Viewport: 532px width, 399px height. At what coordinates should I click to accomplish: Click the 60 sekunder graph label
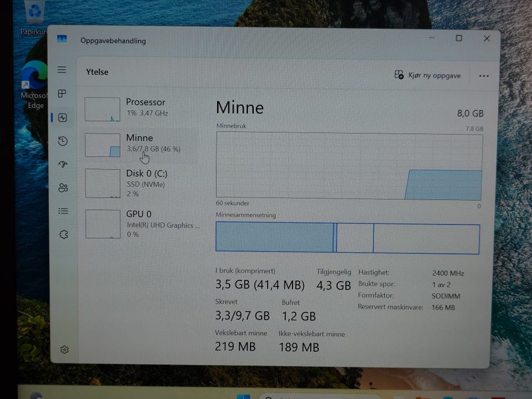pos(232,203)
